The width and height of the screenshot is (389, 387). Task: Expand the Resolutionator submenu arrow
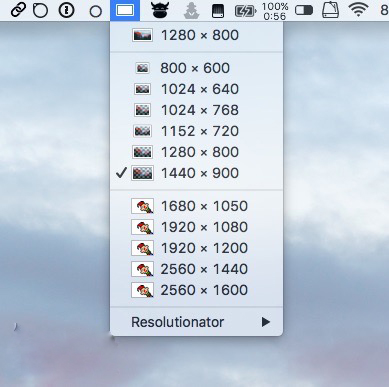pyautogui.click(x=266, y=322)
